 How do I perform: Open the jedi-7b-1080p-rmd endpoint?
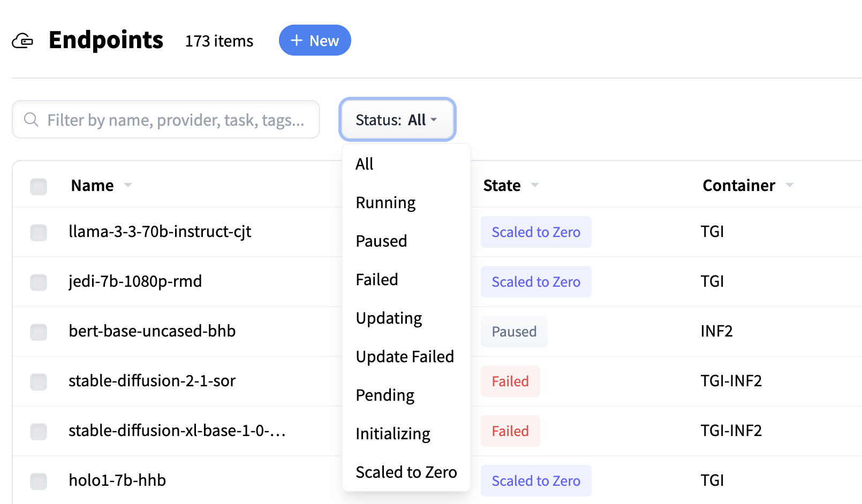tap(135, 281)
